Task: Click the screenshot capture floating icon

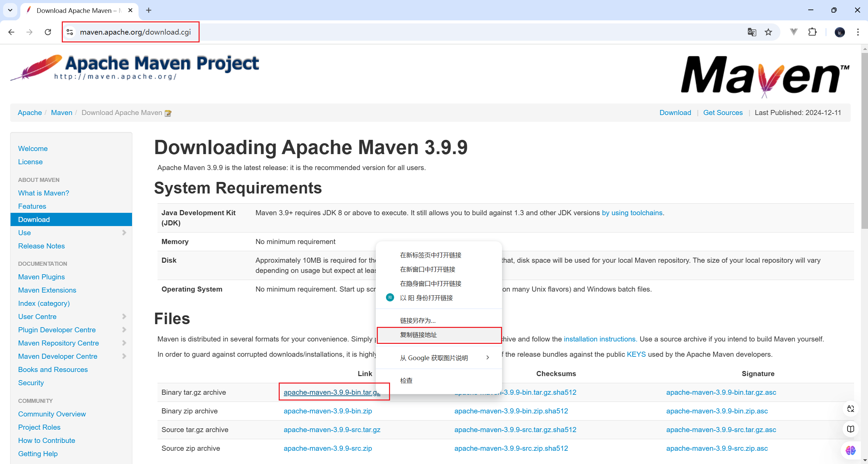Action: click(x=851, y=409)
